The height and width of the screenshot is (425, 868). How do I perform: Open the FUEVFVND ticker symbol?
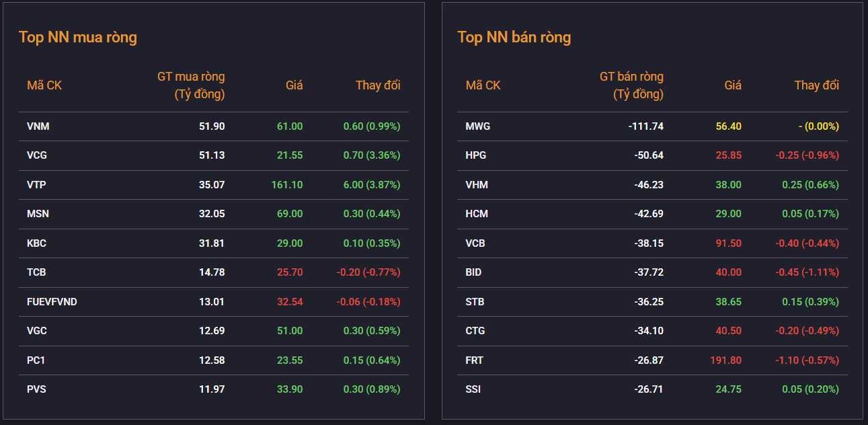click(52, 302)
